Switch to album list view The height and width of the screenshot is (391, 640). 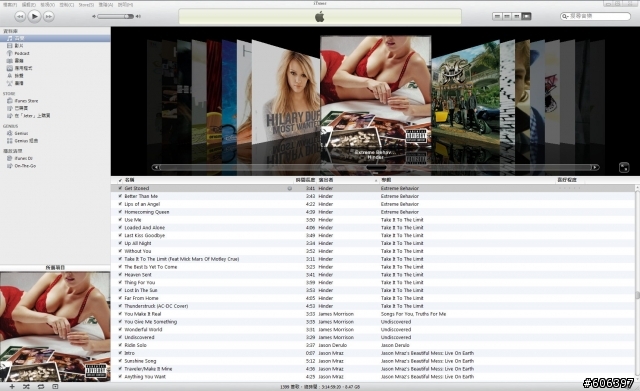pos(507,16)
